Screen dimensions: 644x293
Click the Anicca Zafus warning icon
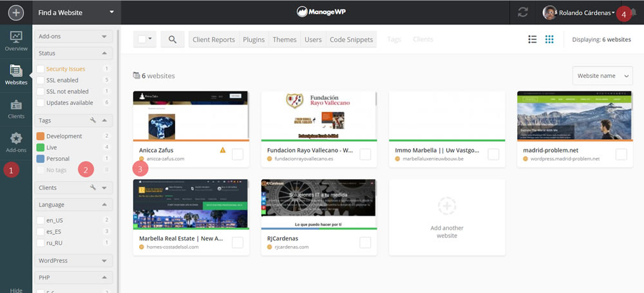pyautogui.click(x=223, y=151)
